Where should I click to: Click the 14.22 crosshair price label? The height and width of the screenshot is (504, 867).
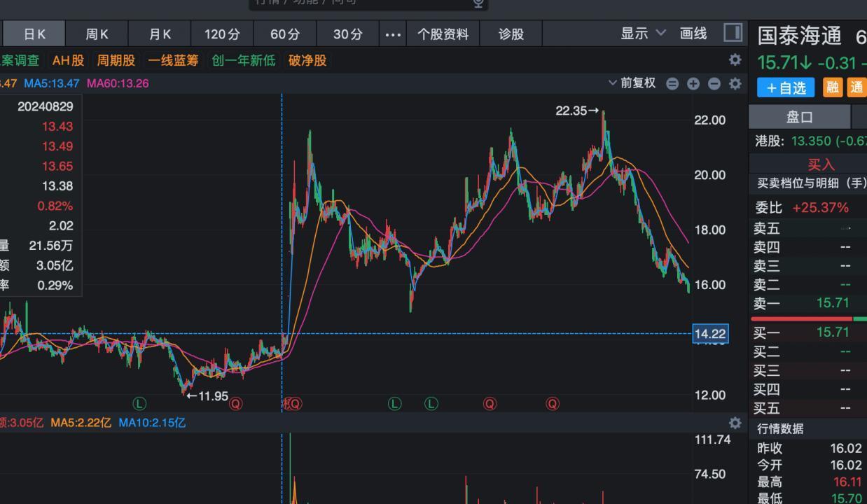(x=710, y=334)
